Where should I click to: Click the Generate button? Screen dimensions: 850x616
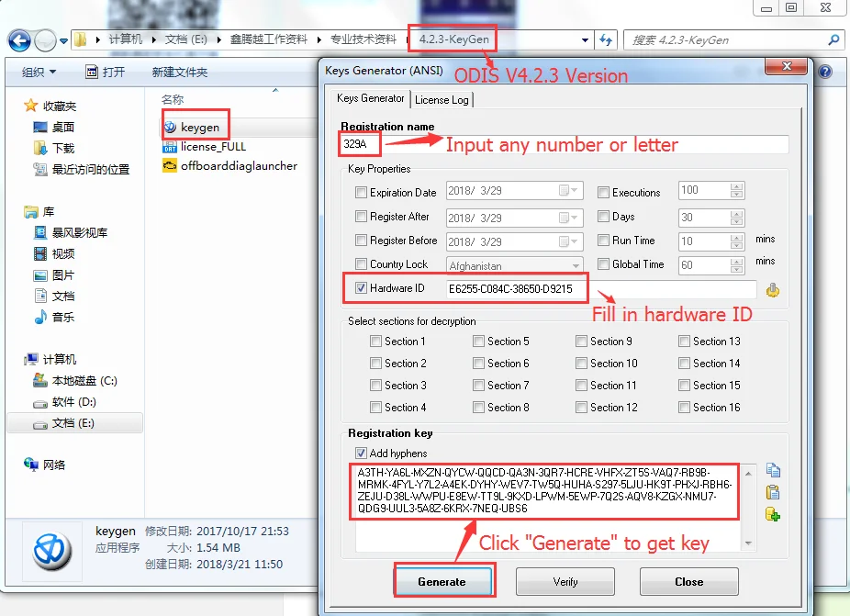tap(442, 581)
